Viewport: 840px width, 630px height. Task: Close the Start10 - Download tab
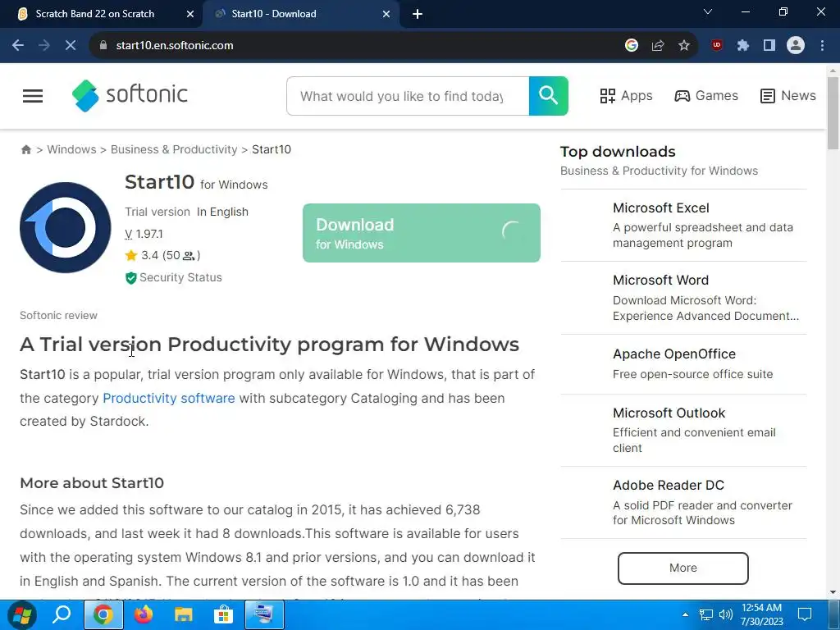click(386, 14)
